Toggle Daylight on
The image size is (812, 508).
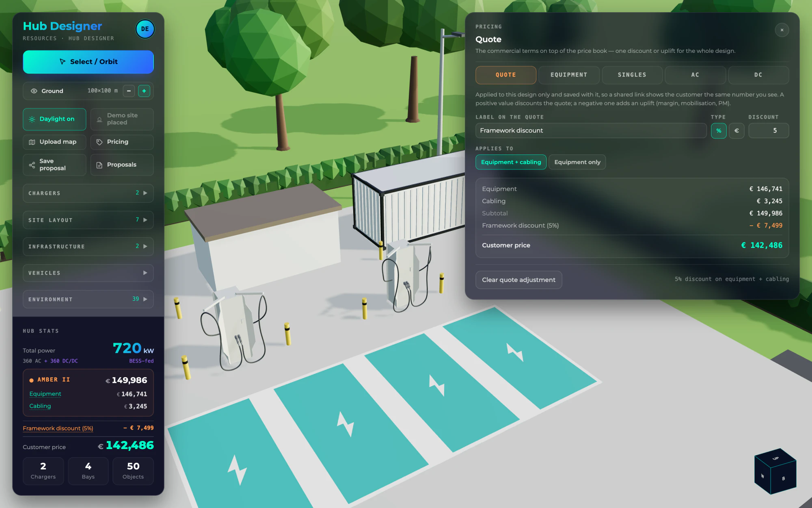tap(54, 119)
